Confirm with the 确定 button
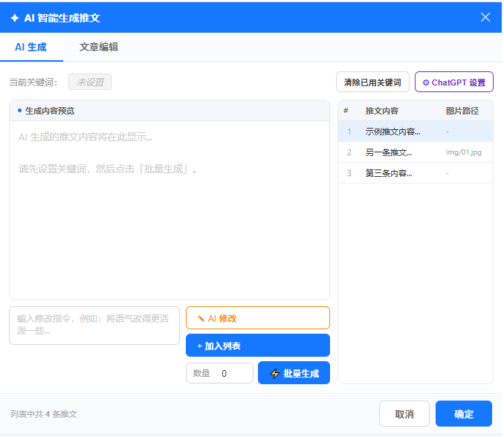Image resolution: width=504 pixels, height=437 pixels. (x=464, y=414)
